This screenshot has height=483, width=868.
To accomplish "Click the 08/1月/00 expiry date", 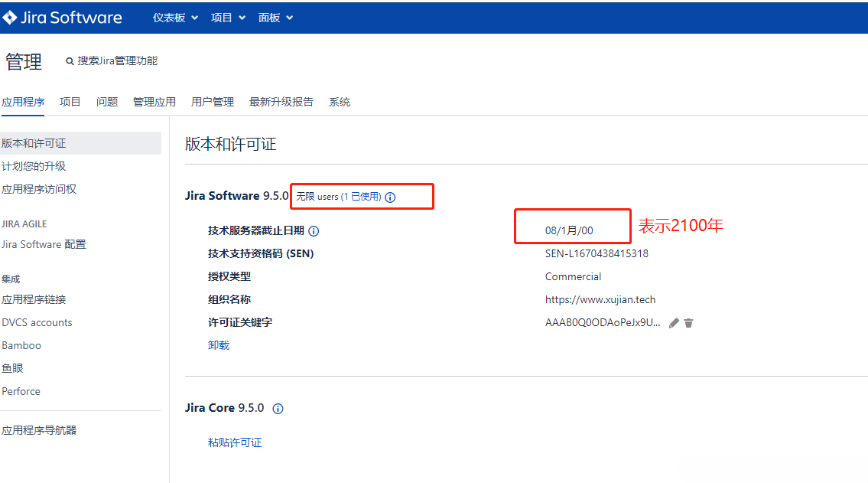I will click(x=569, y=230).
